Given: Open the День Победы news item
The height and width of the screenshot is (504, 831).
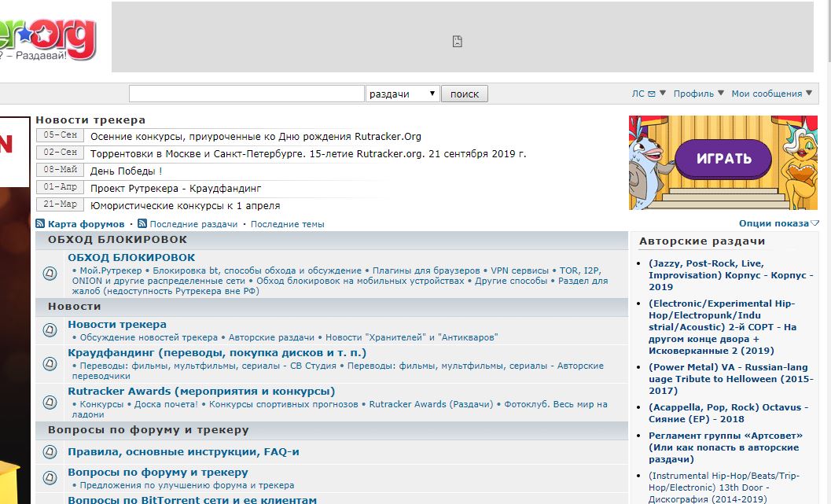Looking at the screenshot, I should (x=126, y=171).
